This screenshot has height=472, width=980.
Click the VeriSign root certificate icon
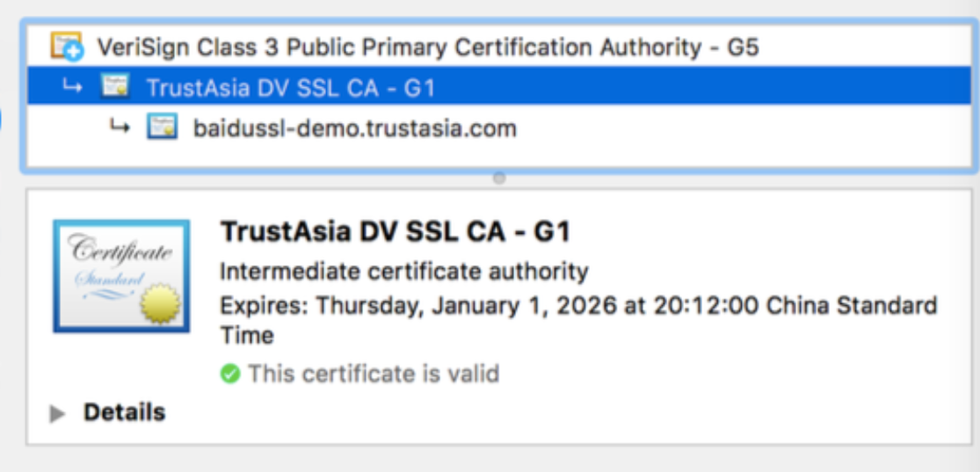(66, 46)
